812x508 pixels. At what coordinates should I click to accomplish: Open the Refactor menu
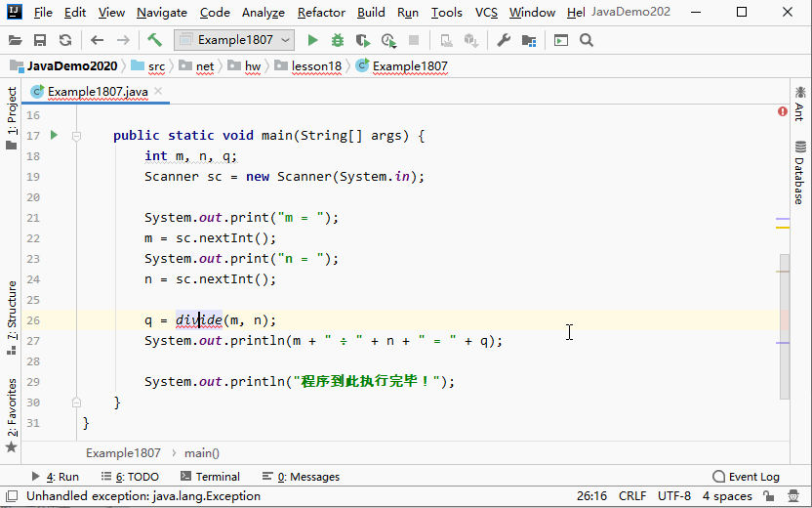click(321, 13)
